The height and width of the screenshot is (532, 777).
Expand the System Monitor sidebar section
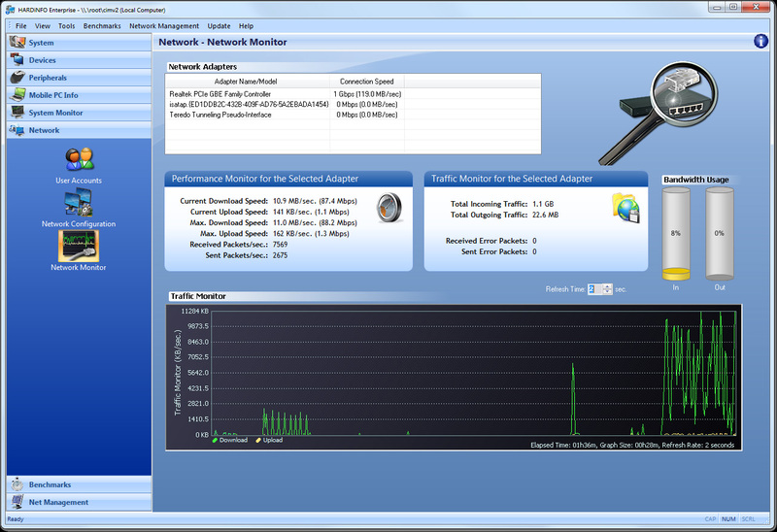80,113
